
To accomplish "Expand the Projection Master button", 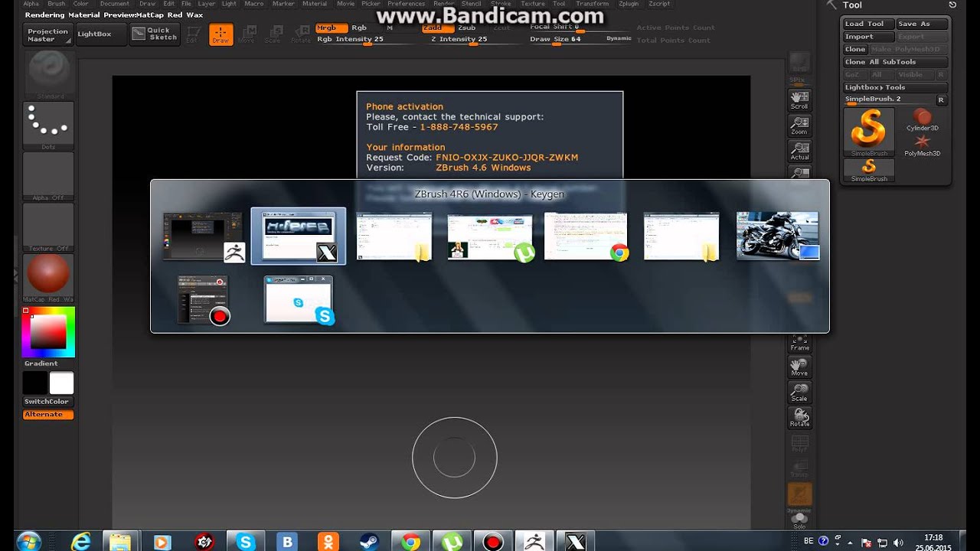I will 48,35.
